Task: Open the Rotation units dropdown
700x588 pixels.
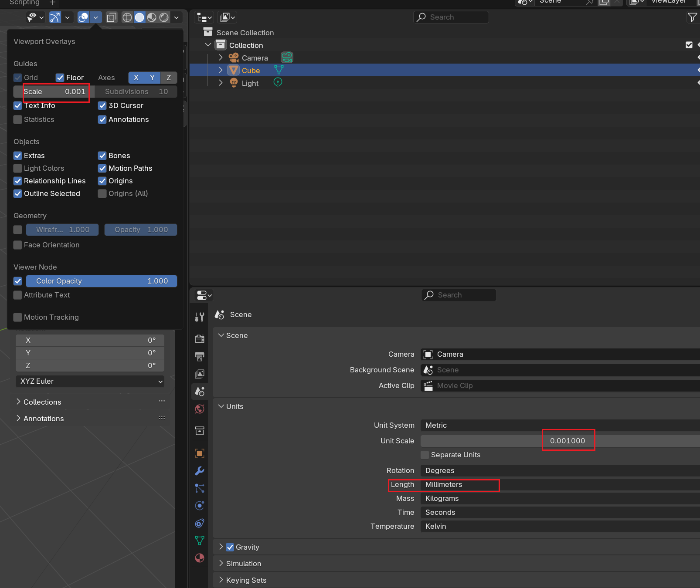Action: click(560, 470)
